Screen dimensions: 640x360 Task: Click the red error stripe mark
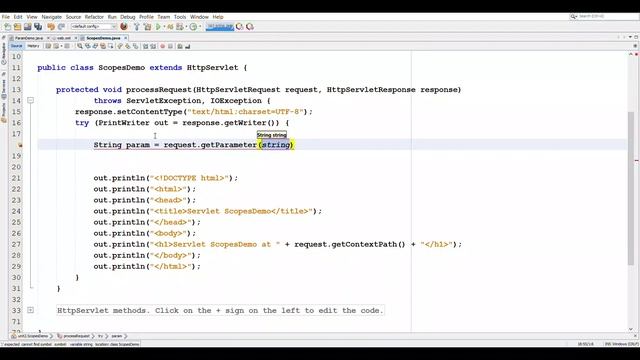(637, 160)
